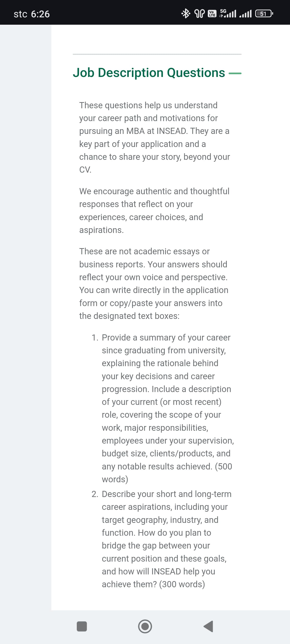
Task: Tap the Job Description Questions heading
Action: coord(149,73)
